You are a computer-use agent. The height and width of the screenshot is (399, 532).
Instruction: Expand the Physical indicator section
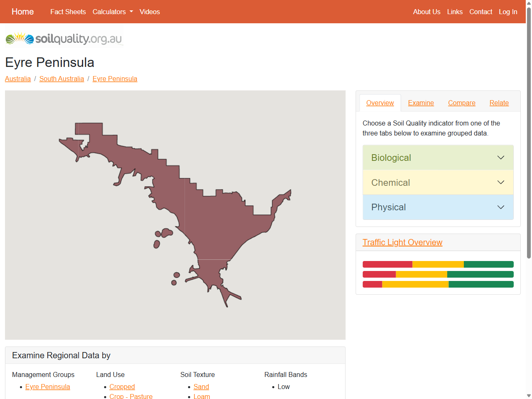[438, 207]
